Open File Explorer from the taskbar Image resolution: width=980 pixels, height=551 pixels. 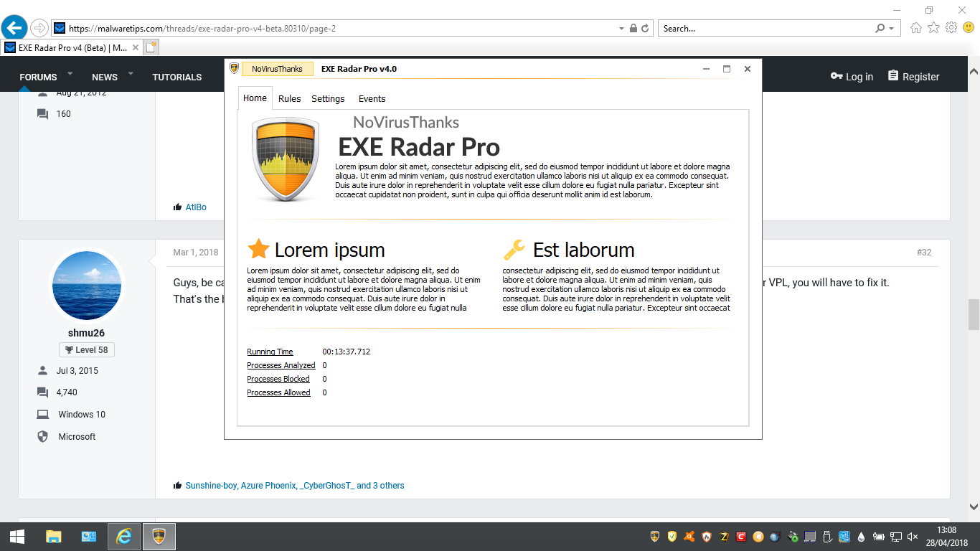point(53,537)
